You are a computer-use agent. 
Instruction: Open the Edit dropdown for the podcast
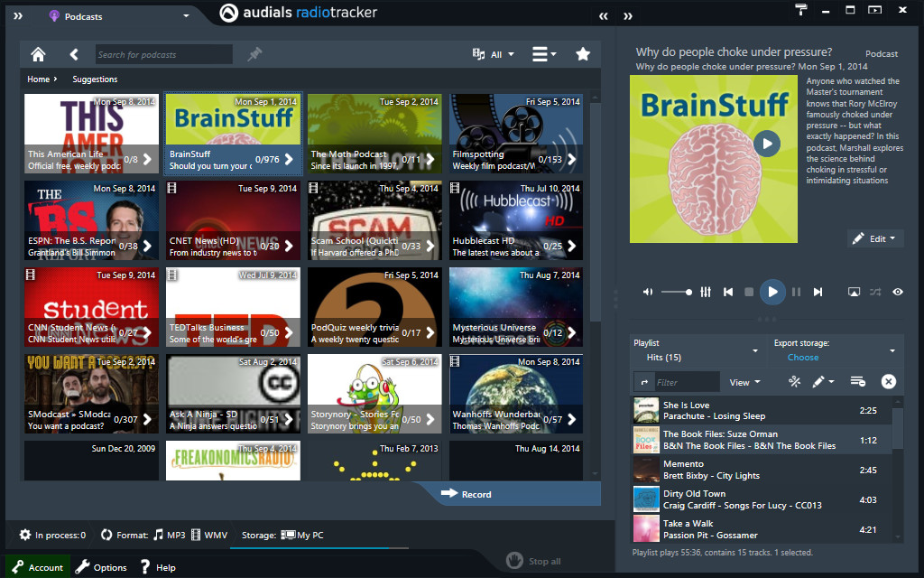click(875, 238)
